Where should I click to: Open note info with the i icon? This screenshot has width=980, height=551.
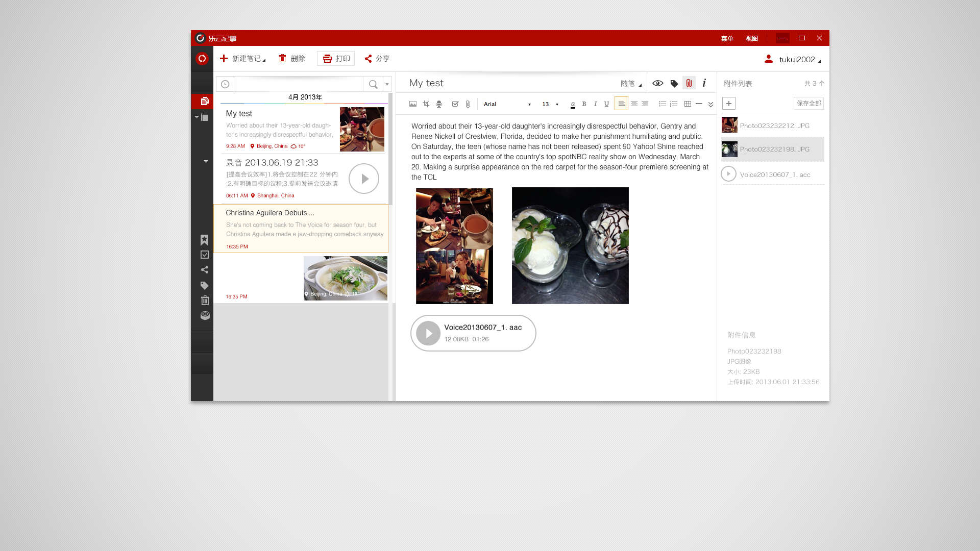pos(704,83)
